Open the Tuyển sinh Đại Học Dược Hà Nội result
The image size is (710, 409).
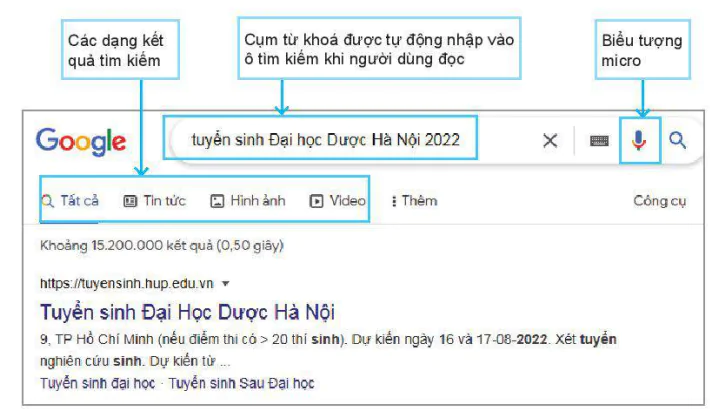pos(187,312)
